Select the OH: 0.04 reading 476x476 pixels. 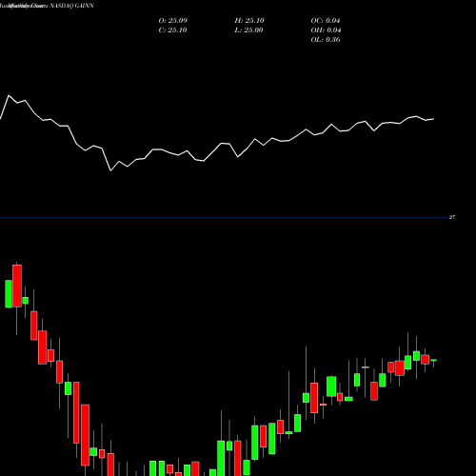326,30
